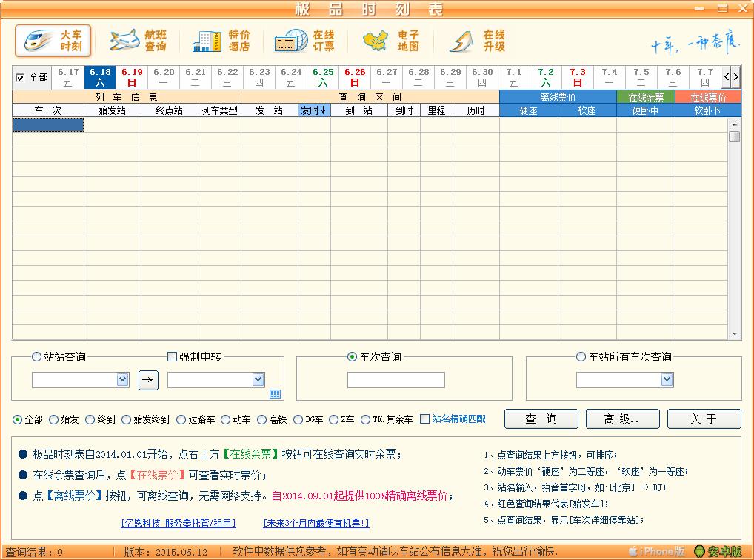Expand the 车站所有车次查询 station dropdown
754x560 pixels.
click(x=667, y=379)
